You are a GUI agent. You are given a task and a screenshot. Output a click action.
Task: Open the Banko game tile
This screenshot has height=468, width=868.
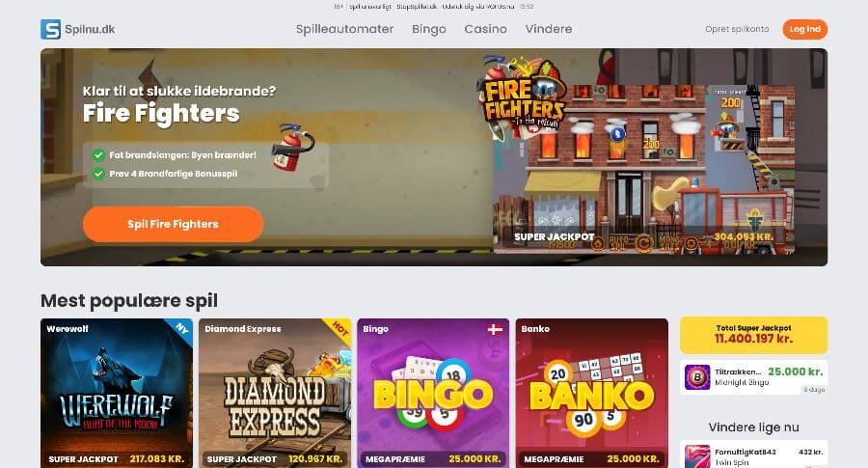click(592, 394)
